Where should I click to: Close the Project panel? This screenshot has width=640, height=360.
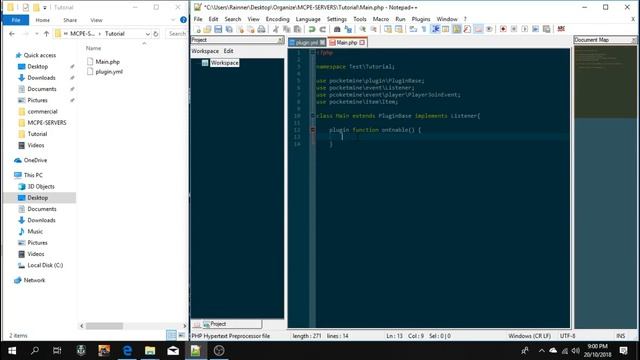280,40
